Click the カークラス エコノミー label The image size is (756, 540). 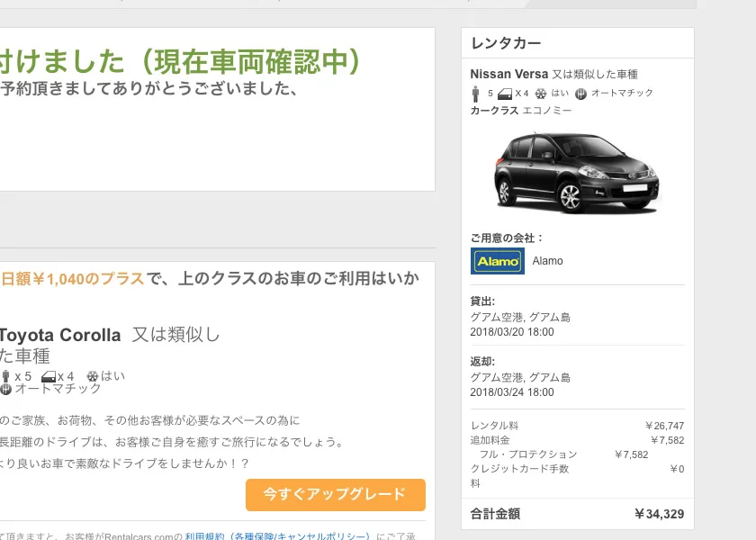pos(521,111)
